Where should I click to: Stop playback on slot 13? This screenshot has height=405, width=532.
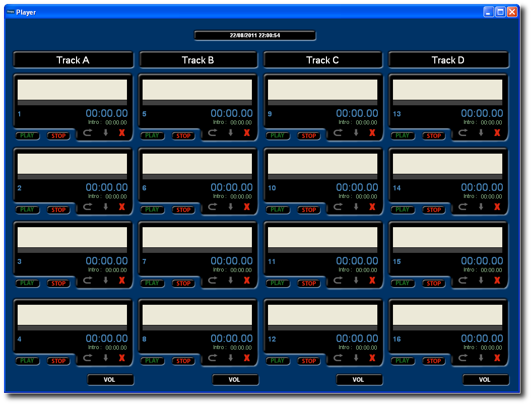[434, 136]
